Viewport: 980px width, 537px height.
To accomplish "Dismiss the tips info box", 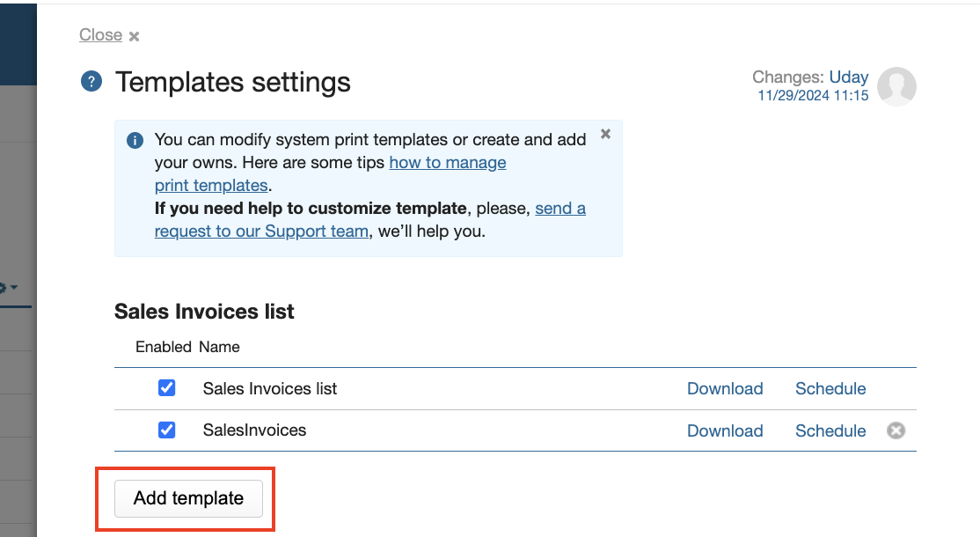I will 605,134.
